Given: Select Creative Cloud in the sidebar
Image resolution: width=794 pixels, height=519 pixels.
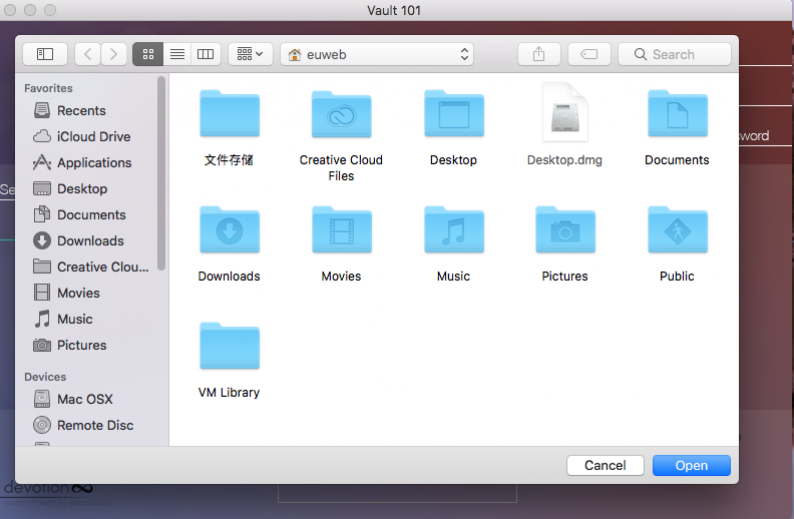Looking at the screenshot, I should 90,267.
